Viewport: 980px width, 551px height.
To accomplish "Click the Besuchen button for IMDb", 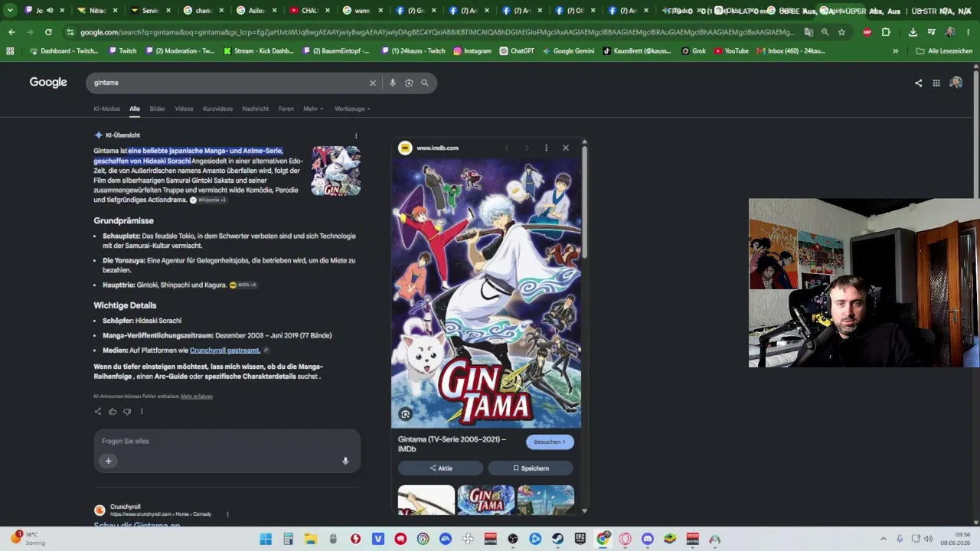I will [550, 442].
